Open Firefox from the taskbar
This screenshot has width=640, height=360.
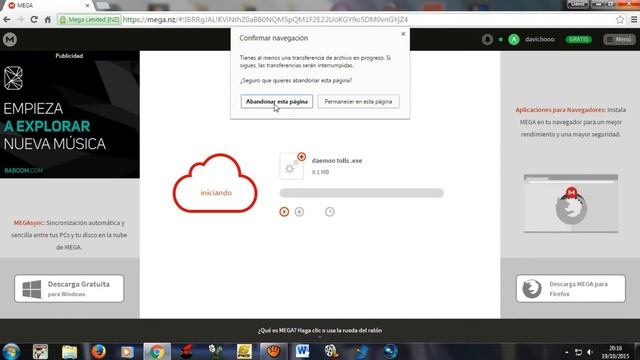[98, 351]
